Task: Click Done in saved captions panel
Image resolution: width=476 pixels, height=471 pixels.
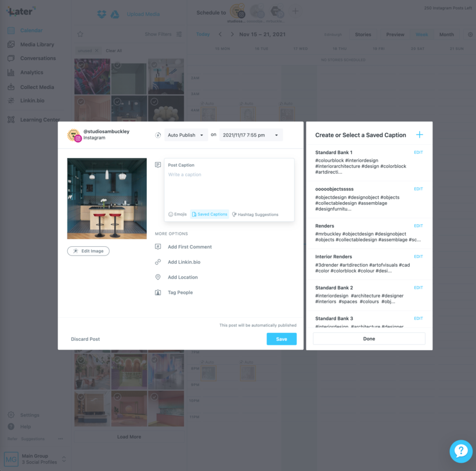Action: tap(369, 339)
